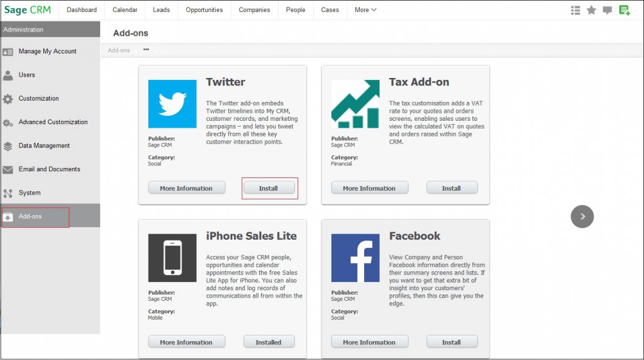
Task: Open the Companies tab
Action: point(254,10)
